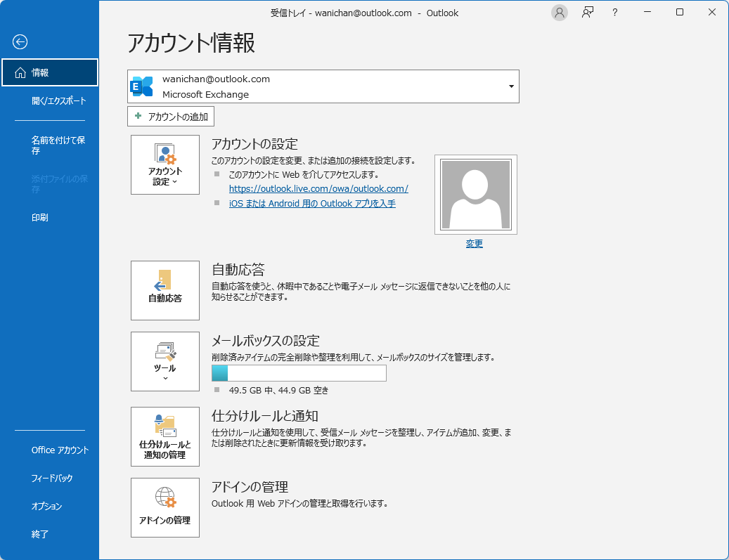This screenshot has width=729, height=560.
Task: Open the ツール dropdown button
Action: [x=165, y=362]
